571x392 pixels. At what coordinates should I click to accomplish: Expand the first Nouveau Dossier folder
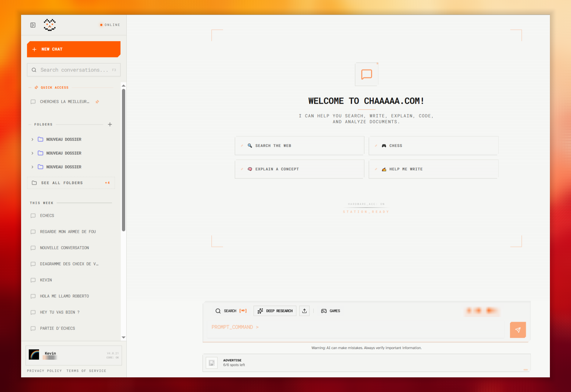click(32, 139)
